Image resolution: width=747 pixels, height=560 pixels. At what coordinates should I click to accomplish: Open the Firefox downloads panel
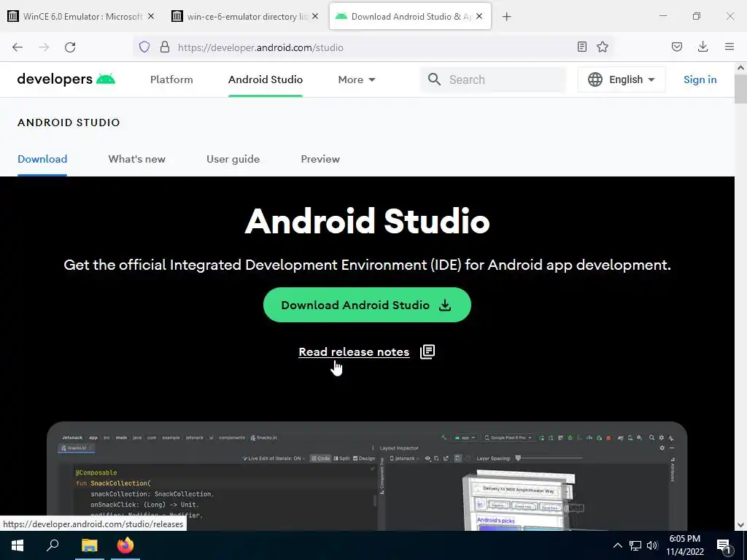click(x=703, y=47)
